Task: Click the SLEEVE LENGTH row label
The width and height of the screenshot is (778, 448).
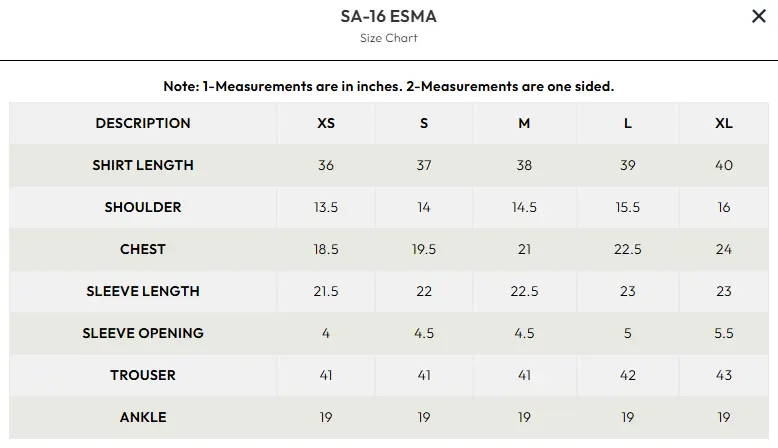Action: [x=143, y=291]
